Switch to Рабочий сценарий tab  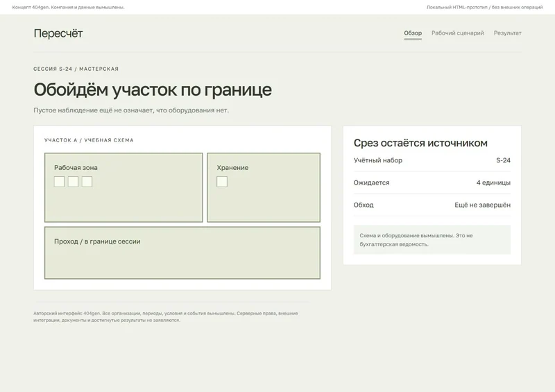pos(457,33)
